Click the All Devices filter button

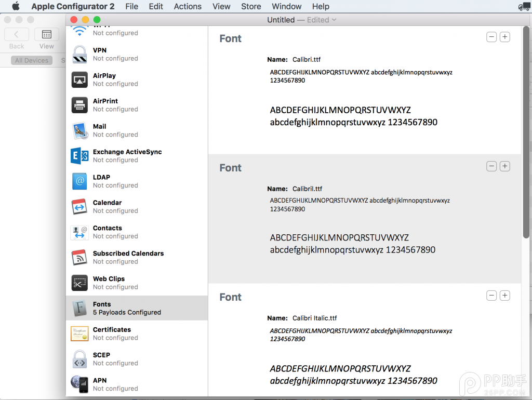click(32, 60)
